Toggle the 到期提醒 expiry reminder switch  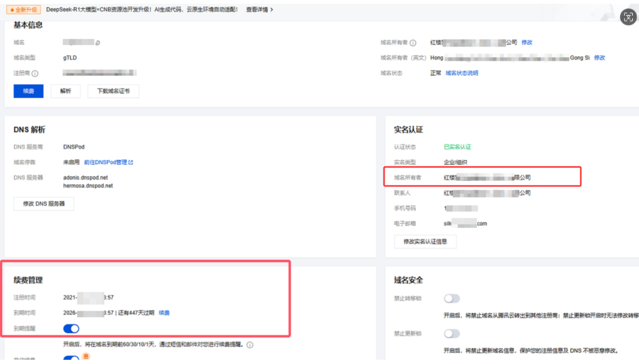[x=71, y=329]
